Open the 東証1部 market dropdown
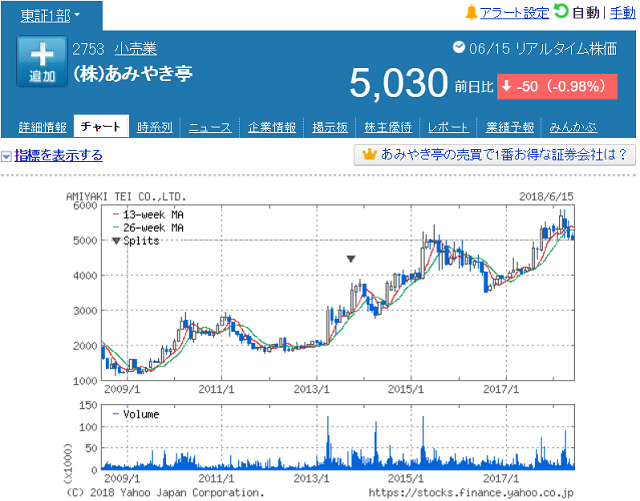640x501 pixels. pos(50,16)
